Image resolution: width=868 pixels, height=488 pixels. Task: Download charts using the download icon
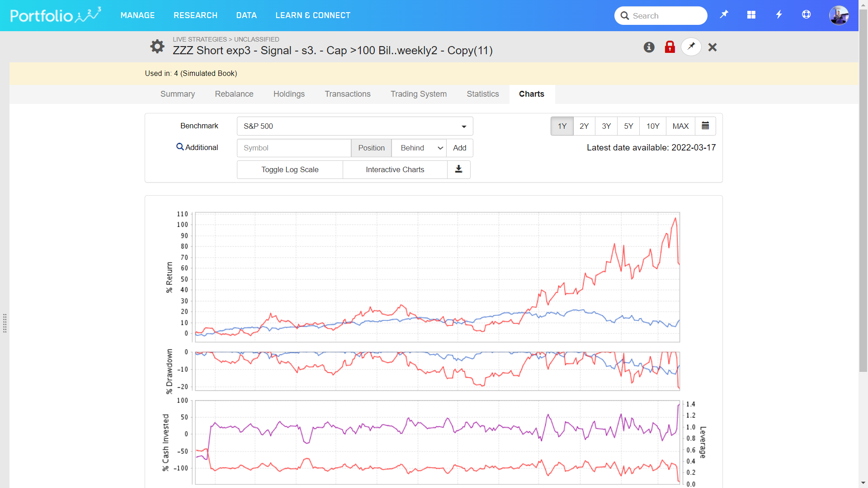pyautogui.click(x=458, y=169)
